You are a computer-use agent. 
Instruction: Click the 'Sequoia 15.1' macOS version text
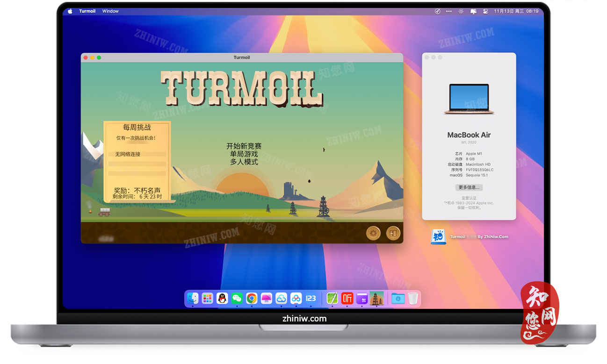477,175
